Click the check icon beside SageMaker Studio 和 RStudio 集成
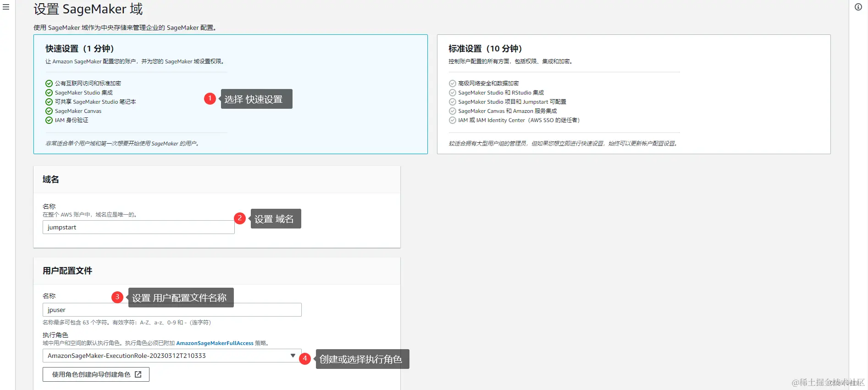Viewport: 868px width, 390px height. [453, 93]
